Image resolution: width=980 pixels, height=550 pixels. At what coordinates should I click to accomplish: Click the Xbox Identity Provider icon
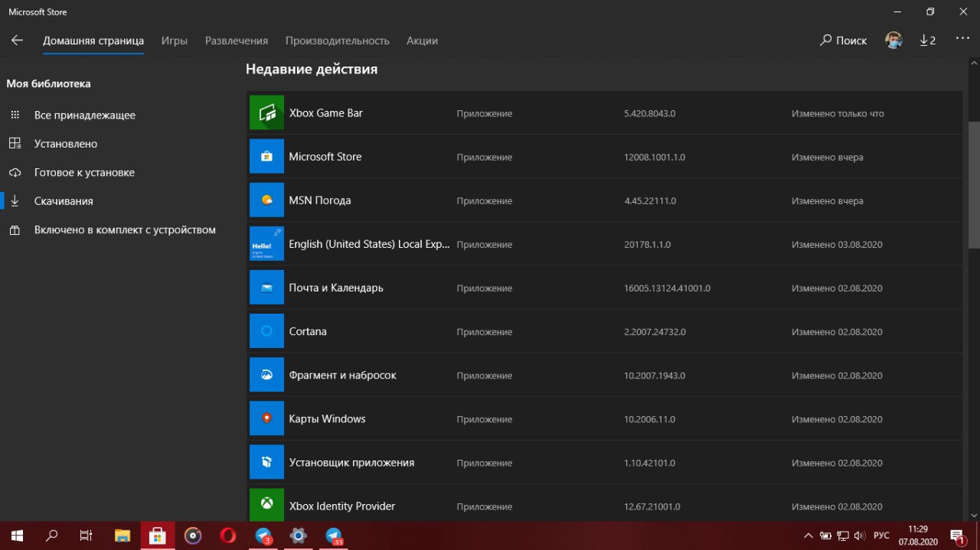[266, 505]
